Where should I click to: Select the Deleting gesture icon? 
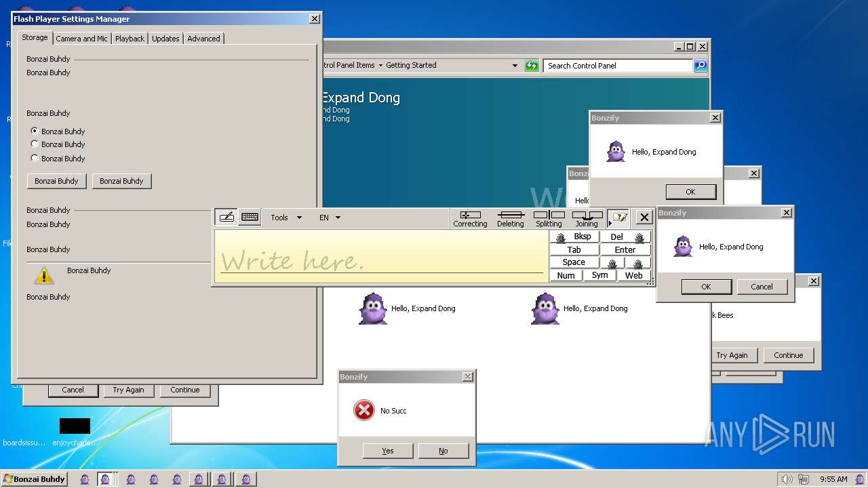click(x=510, y=218)
